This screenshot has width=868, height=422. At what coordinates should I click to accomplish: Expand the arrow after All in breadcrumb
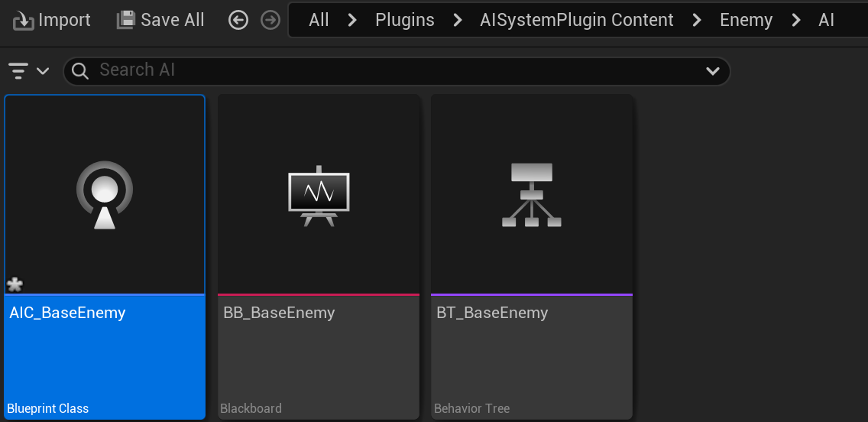tap(352, 21)
